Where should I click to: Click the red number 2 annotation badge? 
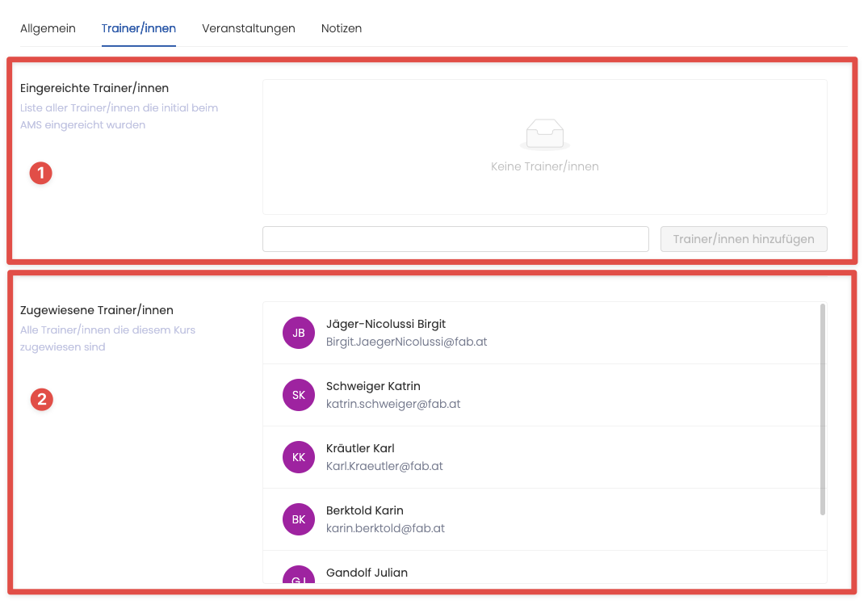(41, 399)
